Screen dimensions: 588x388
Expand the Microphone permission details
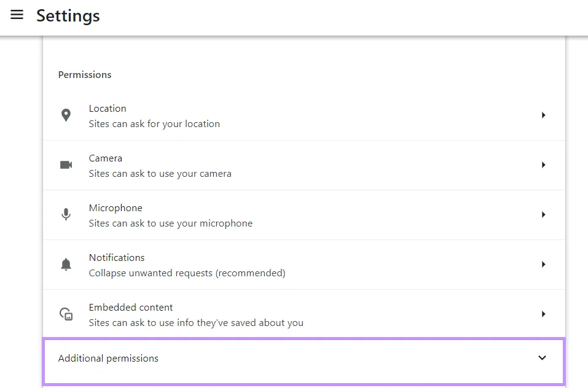pyautogui.click(x=543, y=214)
